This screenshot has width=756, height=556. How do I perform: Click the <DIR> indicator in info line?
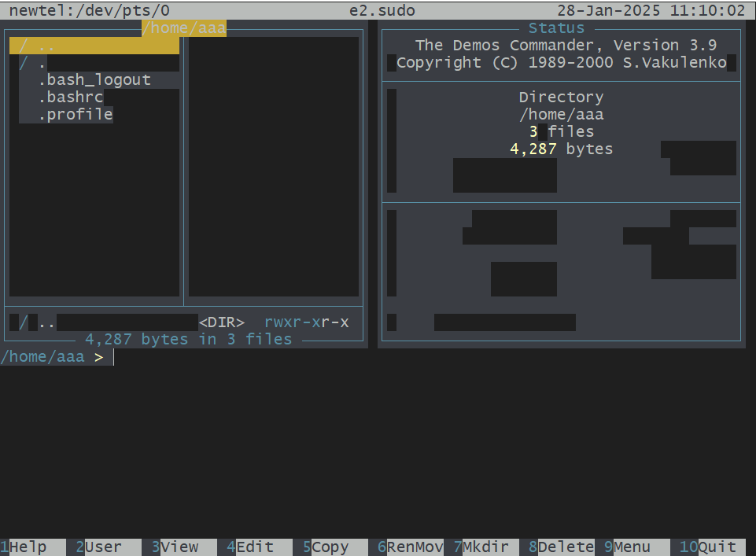222,322
